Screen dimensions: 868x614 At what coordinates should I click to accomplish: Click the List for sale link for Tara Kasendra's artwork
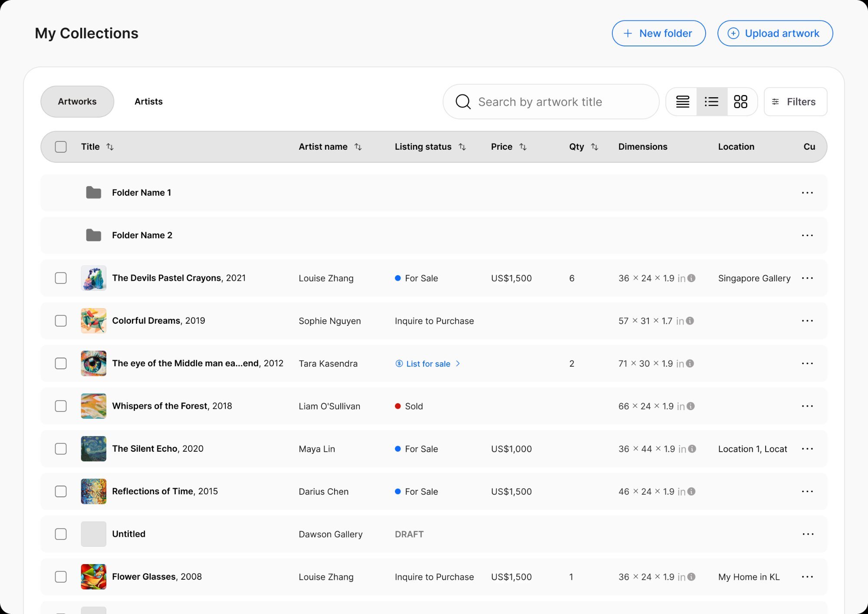pyautogui.click(x=427, y=364)
